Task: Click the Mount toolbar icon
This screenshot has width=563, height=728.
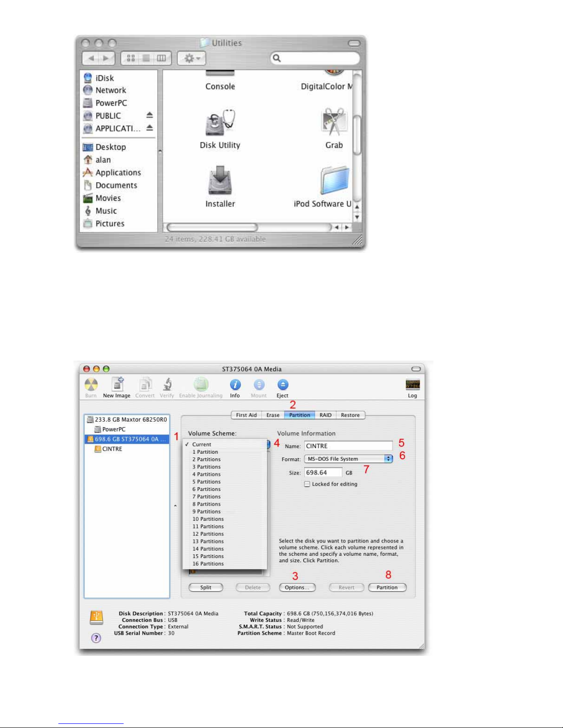Action: [259, 388]
